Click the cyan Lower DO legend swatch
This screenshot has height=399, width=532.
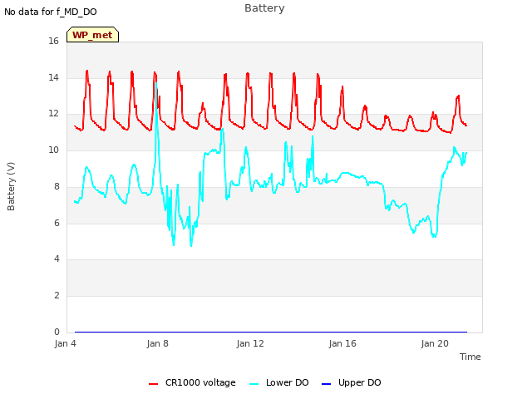click(254, 384)
